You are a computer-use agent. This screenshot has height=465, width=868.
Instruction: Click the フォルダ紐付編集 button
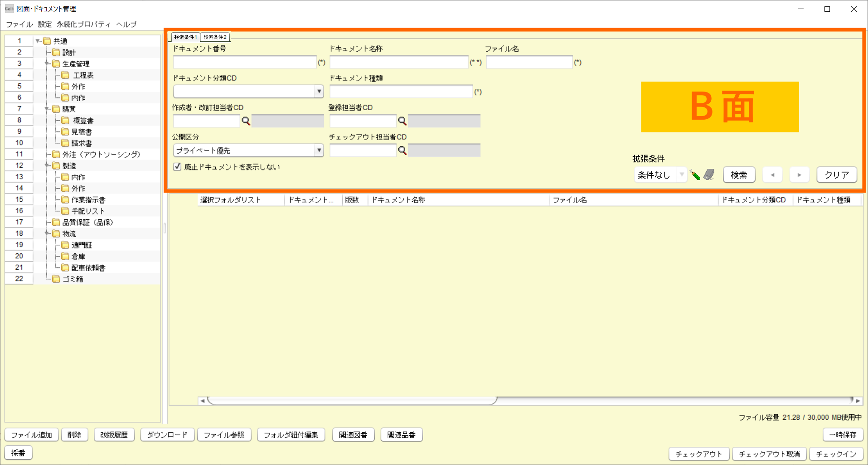(291, 435)
